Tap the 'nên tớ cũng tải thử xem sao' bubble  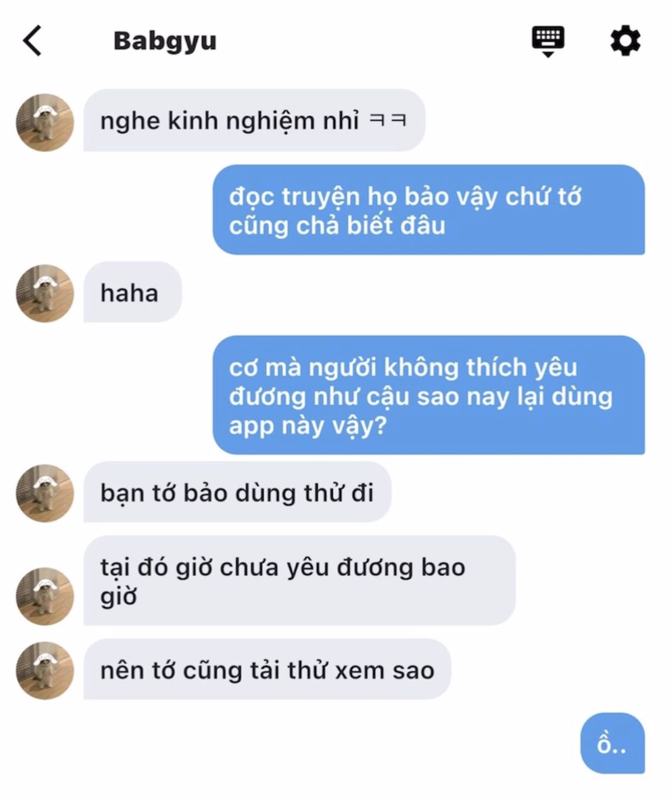[x=267, y=669]
